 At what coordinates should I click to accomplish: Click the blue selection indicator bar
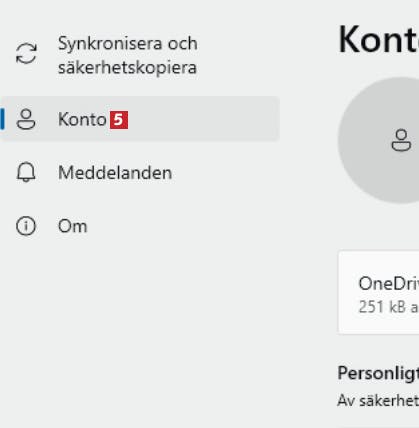[2, 119]
